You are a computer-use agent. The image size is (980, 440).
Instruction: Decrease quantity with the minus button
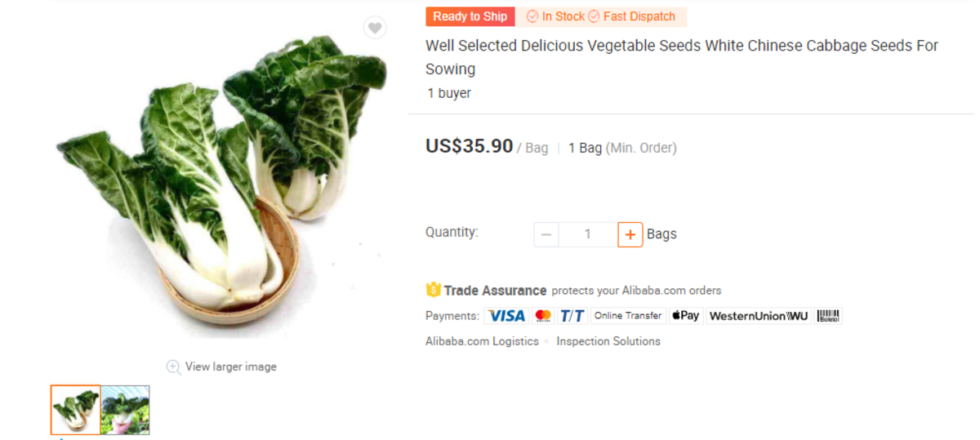[546, 235]
